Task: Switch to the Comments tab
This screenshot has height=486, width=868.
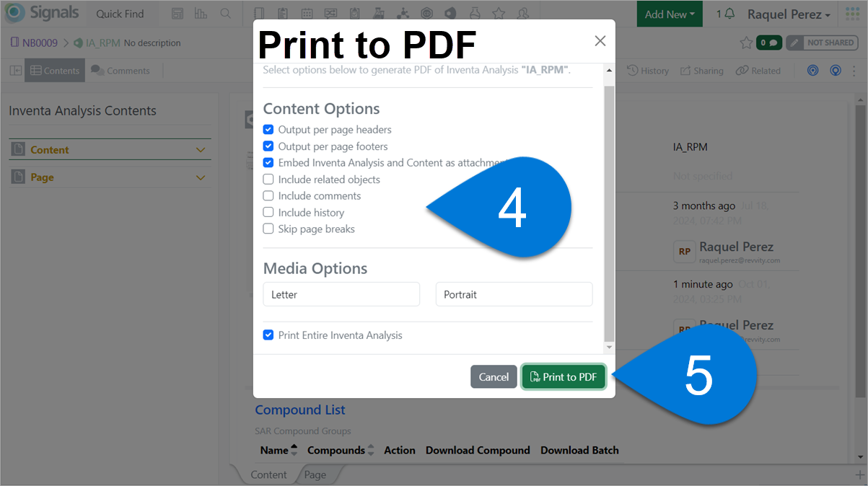Action: click(x=121, y=70)
